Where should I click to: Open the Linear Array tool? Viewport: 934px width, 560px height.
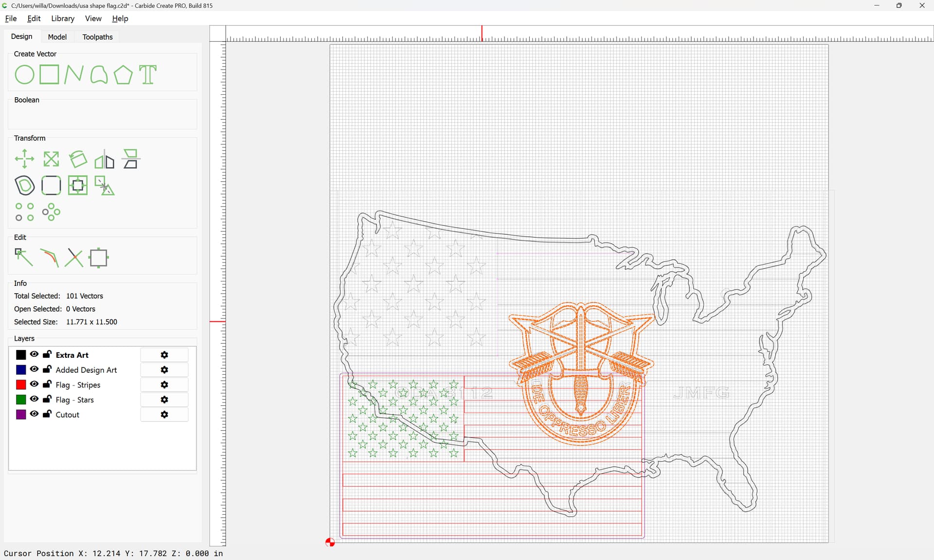(x=24, y=212)
